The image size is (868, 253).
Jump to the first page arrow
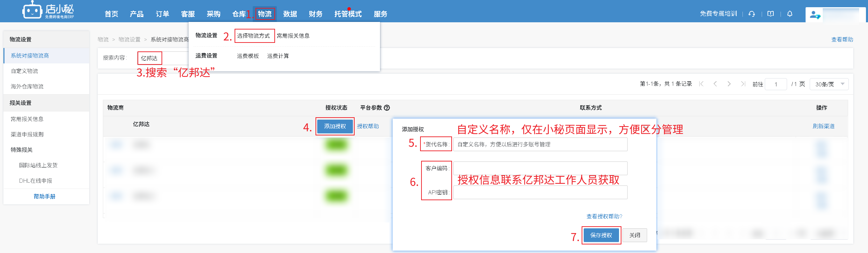tap(701, 84)
